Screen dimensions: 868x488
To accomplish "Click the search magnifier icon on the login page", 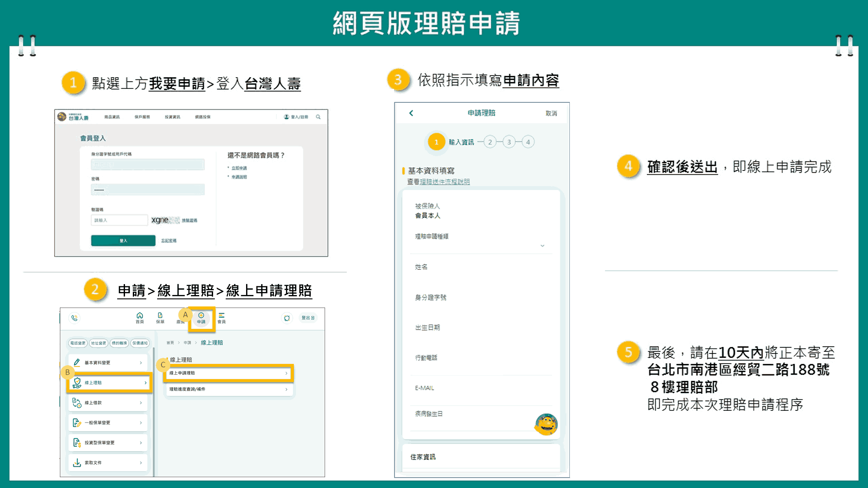I will (x=318, y=117).
